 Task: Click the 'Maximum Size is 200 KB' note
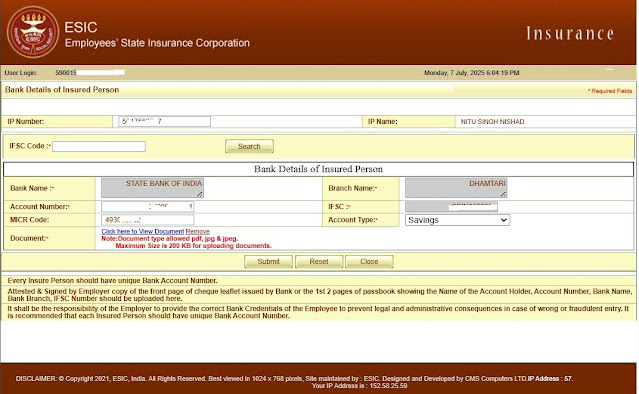(x=193, y=246)
